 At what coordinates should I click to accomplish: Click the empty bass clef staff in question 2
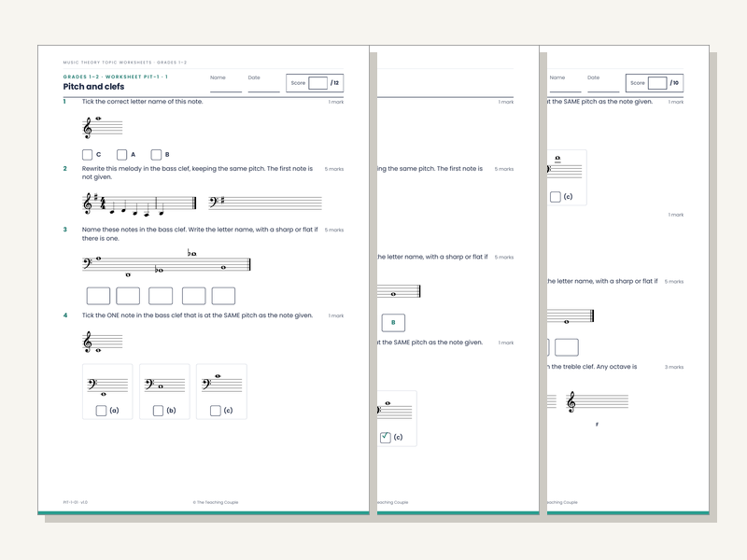[265, 203]
